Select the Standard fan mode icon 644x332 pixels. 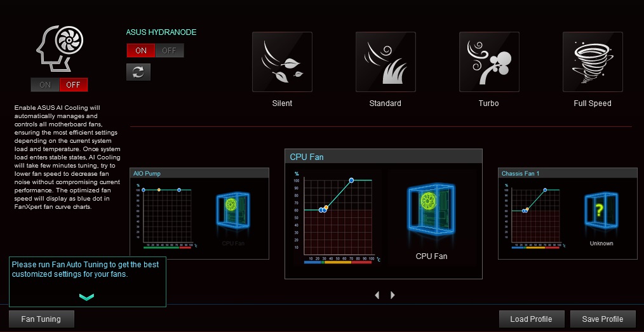386,62
